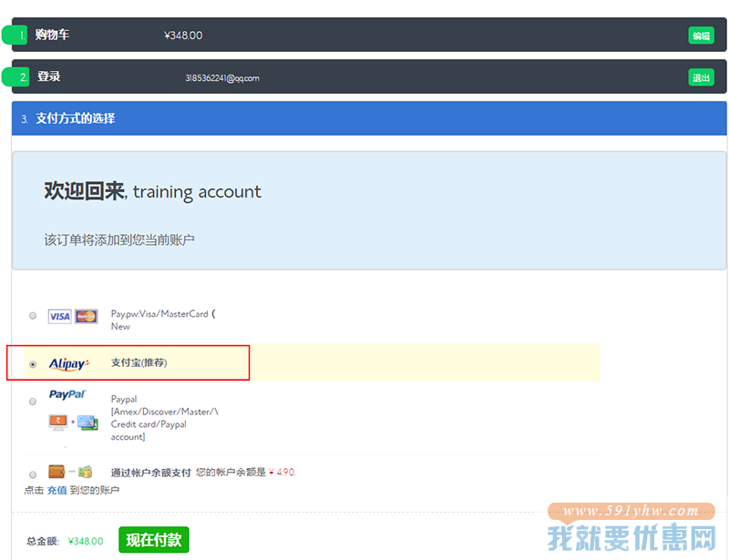The image size is (729, 560).
Task: Click the credit cards icon under PayPal
Action: [x=87, y=423]
